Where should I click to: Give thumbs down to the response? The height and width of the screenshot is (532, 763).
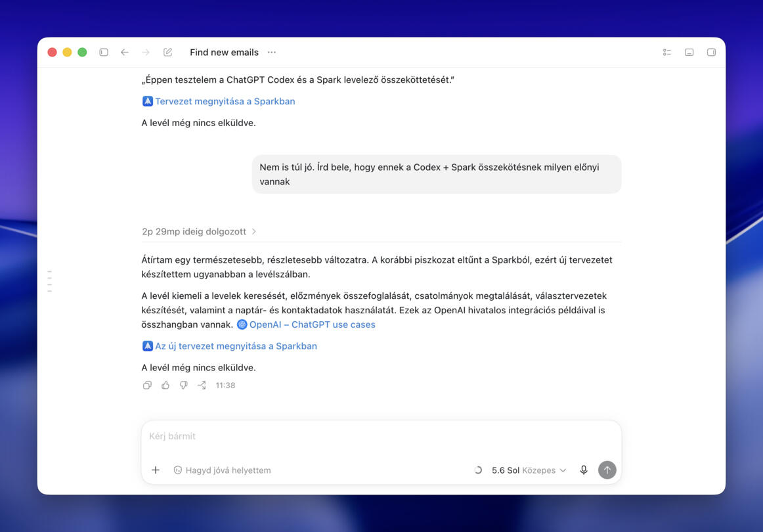coord(183,386)
